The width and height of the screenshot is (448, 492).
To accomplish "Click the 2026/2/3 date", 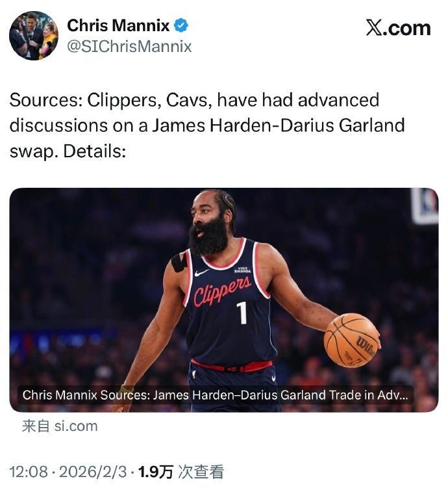I will click(x=93, y=472).
